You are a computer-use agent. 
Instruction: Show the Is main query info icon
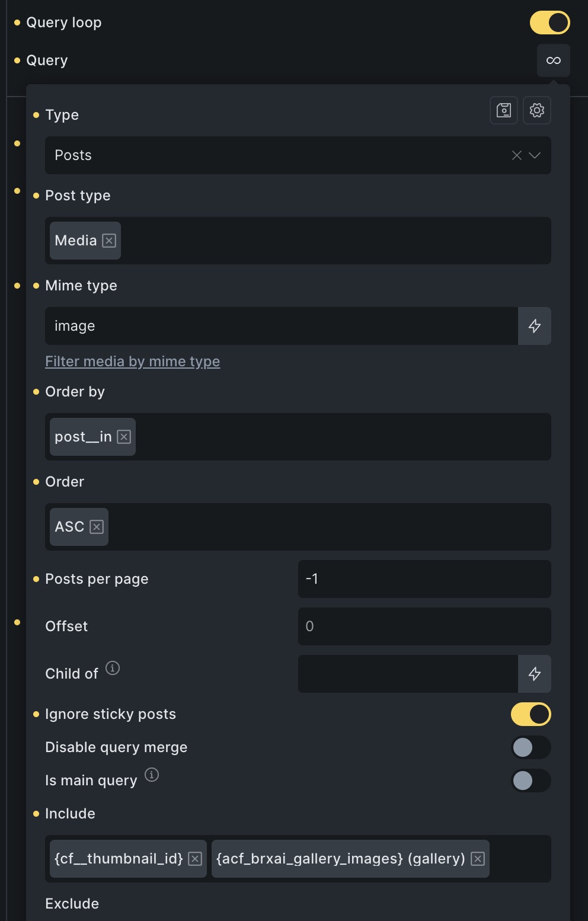(152, 775)
